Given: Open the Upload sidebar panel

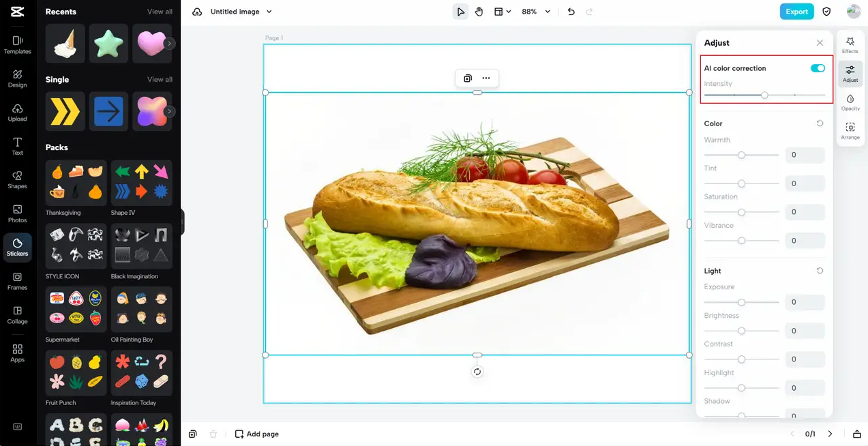Looking at the screenshot, I should click(18, 113).
